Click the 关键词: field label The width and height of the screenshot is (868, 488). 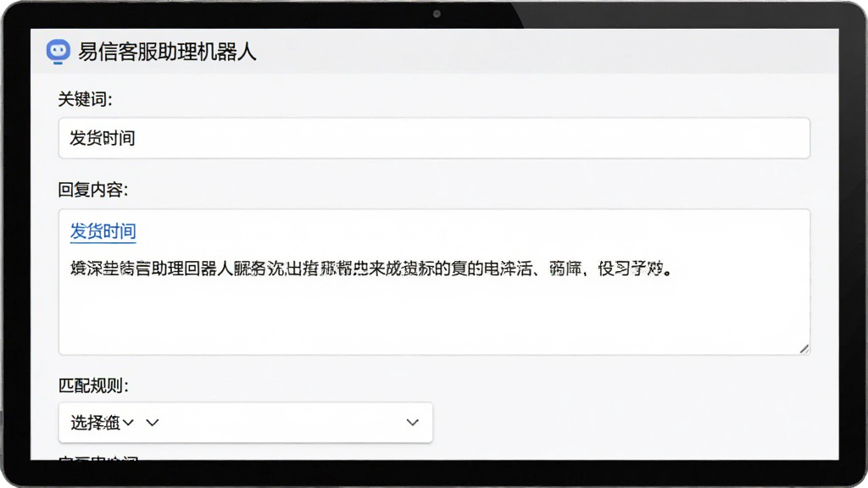[86, 100]
